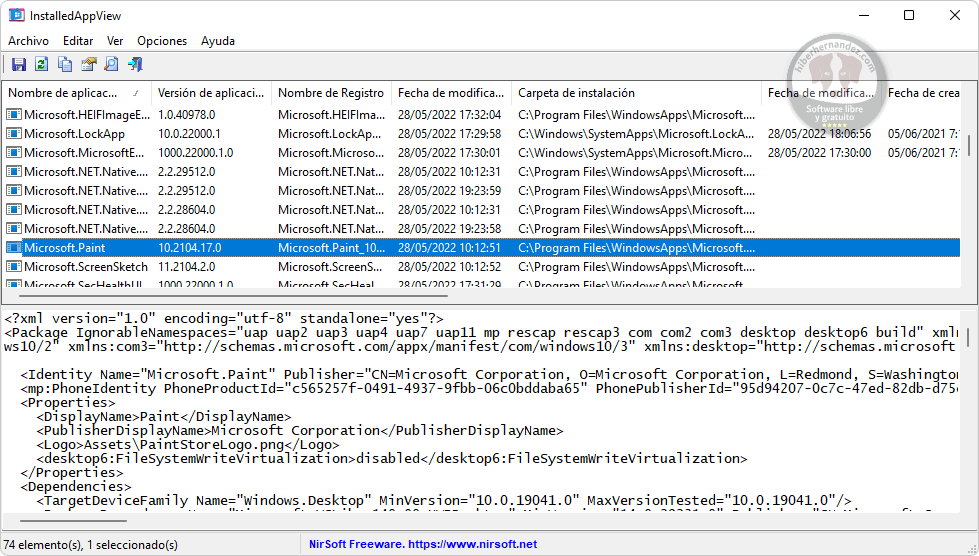Click version cell 10.2104.17.0
This screenshot has width=979, height=556.
pyautogui.click(x=189, y=248)
